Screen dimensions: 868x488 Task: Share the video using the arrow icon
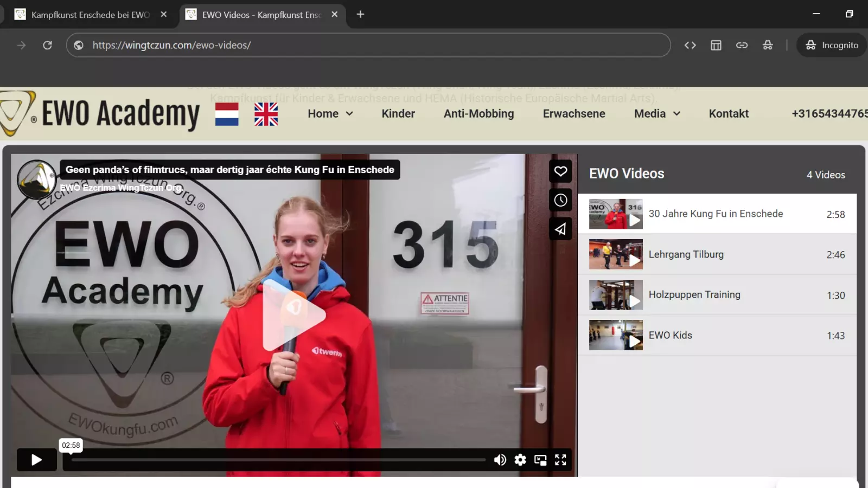click(560, 228)
